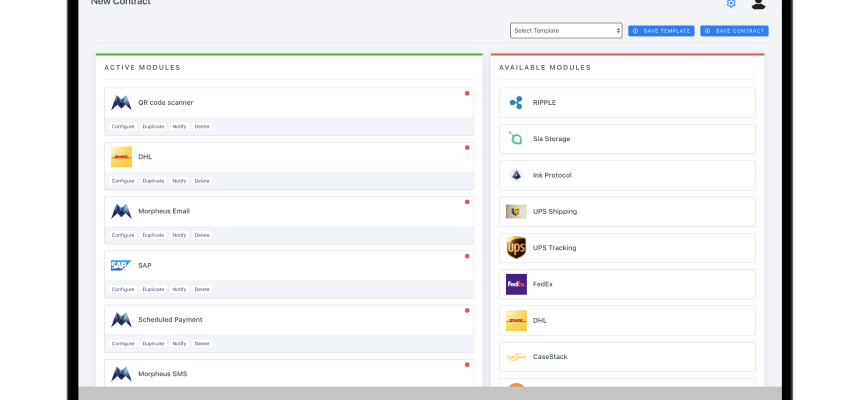Select the CaseStack module text
Image resolution: width=860 pixels, height=400 pixels.
pos(550,357)
